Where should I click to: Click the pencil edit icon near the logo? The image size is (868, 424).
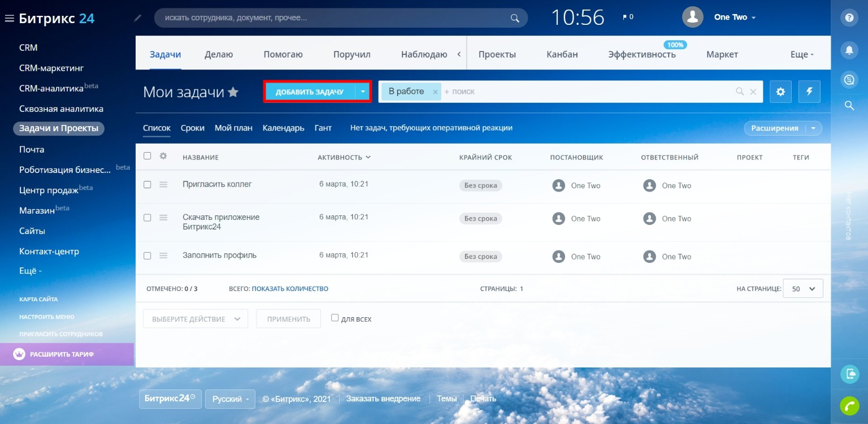pos(138,18)
